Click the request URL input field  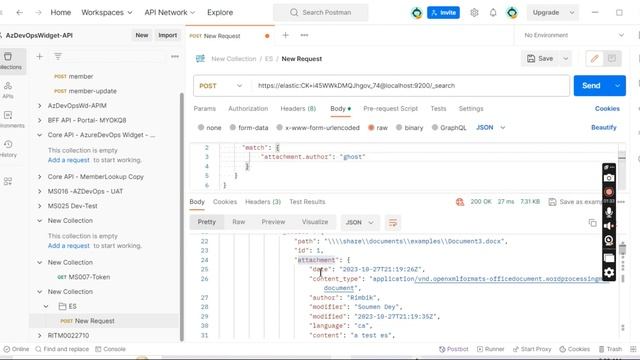click(x=410, y=86)
